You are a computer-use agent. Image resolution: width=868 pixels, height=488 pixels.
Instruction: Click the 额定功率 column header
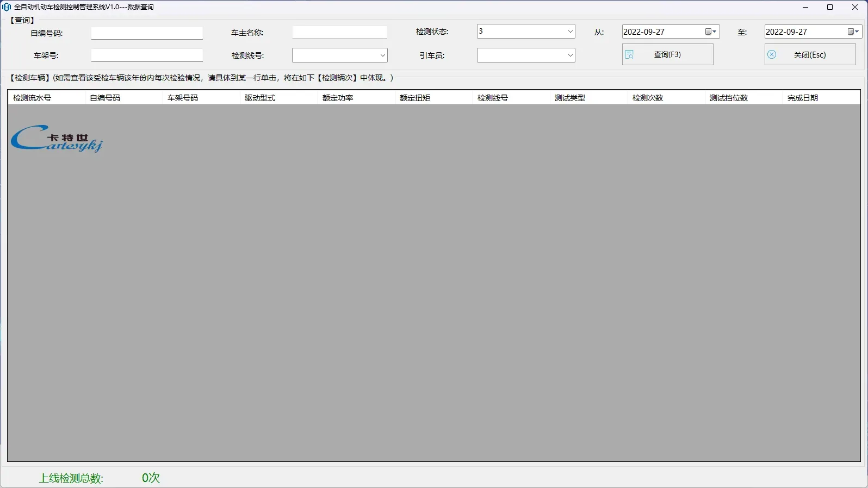click(356, 98)
